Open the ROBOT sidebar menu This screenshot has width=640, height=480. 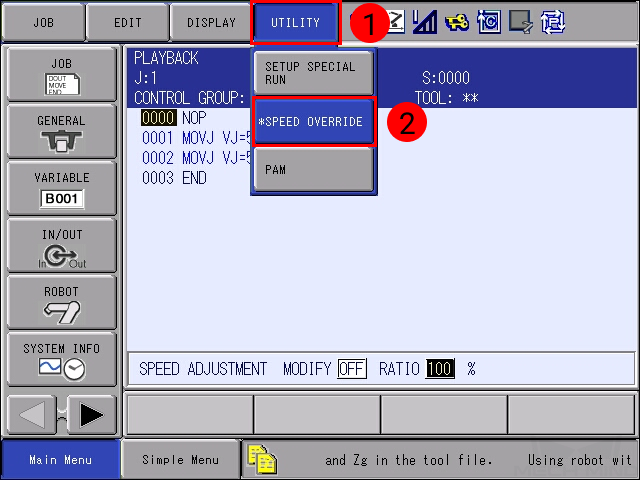click(x=62, y=302)
